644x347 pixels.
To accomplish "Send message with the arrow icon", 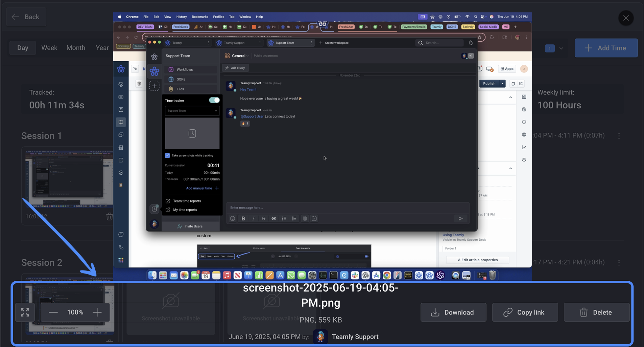I will [460, 219].
